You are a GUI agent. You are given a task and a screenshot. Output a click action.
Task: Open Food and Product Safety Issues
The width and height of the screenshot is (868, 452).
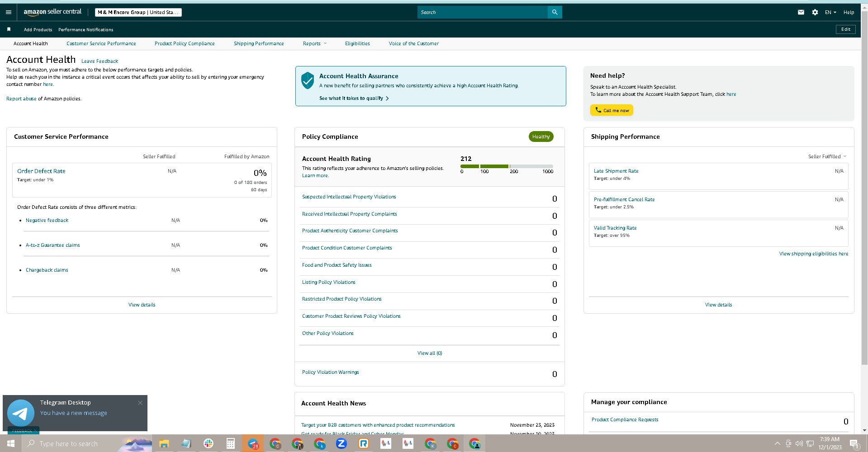click(337, 265)
